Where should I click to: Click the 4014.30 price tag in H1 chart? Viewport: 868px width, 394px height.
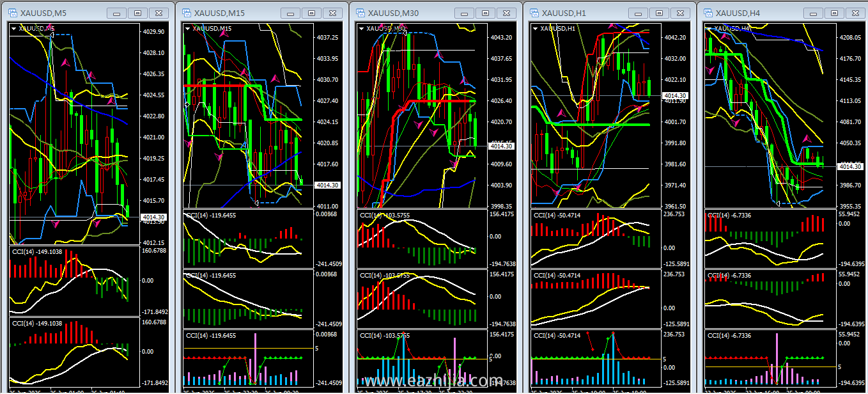(x=674, y=95)
